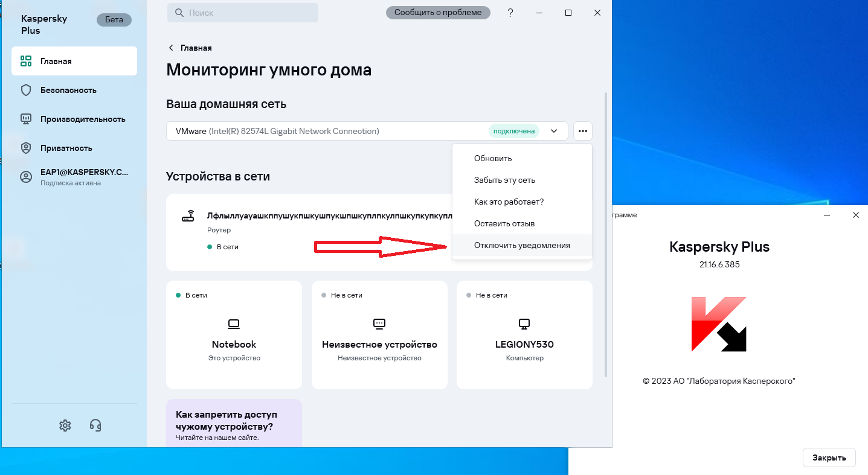Click Закрыть in the About window
The height and width of the screenshot is (475, 868).
click(x=829, y=457)
